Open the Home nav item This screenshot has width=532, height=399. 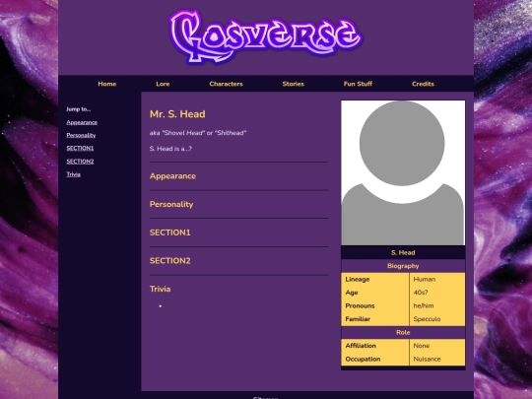click(106, 84)
